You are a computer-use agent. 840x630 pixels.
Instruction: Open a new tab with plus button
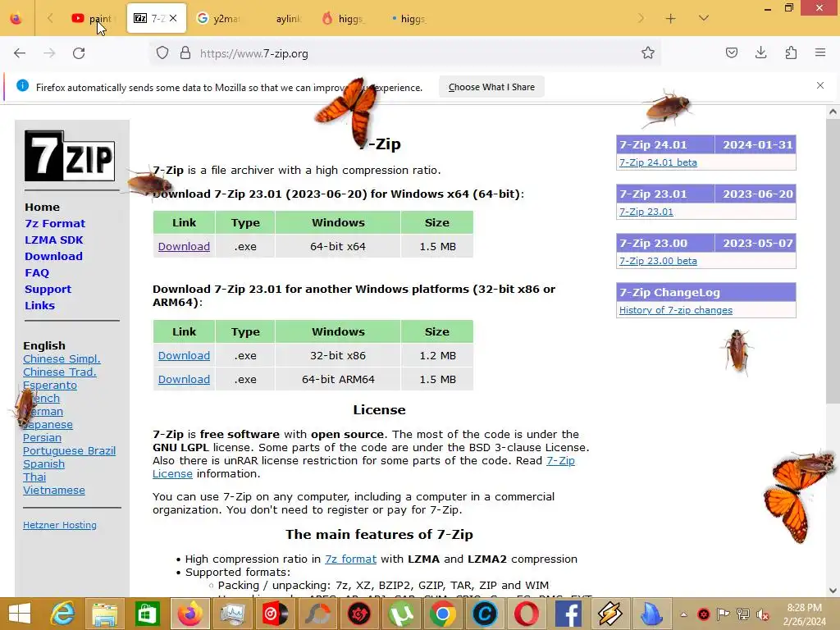[x=671, y=19]
